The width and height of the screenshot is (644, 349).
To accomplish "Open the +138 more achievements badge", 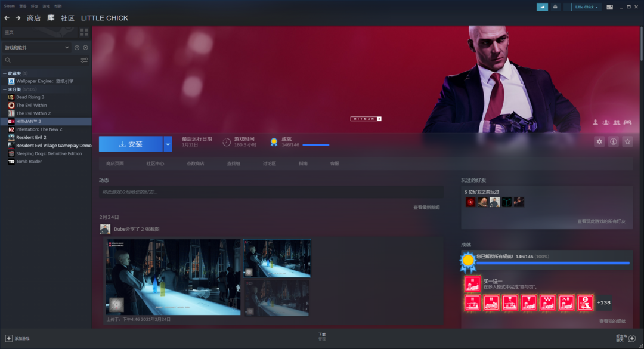I will point(603,302).
